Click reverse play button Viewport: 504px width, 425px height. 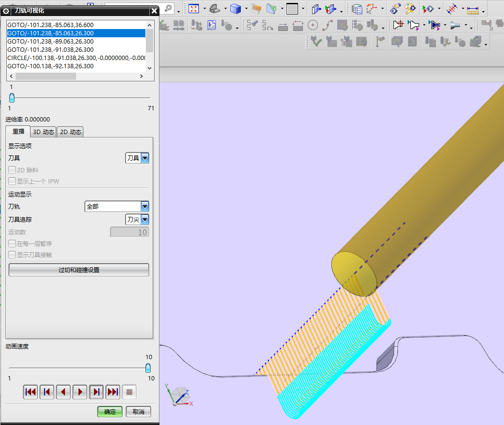(x=63, y=392)
